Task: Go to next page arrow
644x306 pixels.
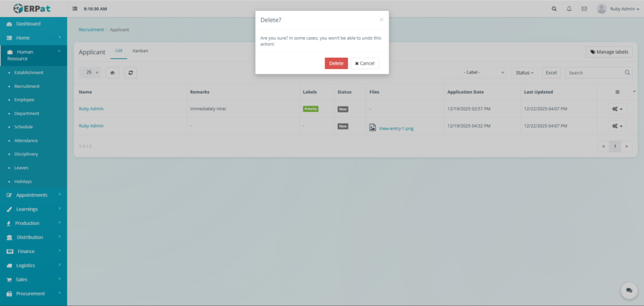Action: click(627, 146)
